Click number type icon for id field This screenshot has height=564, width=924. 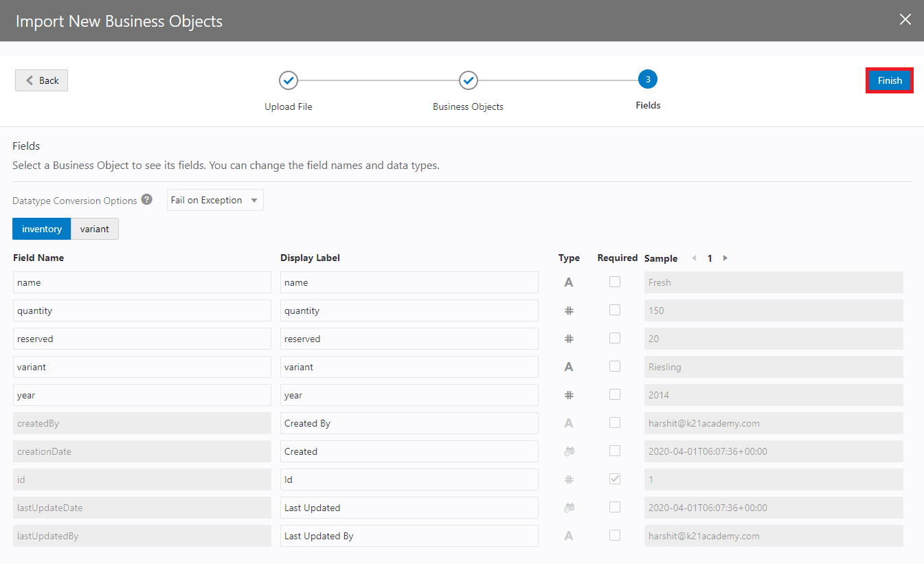(569, 480)
